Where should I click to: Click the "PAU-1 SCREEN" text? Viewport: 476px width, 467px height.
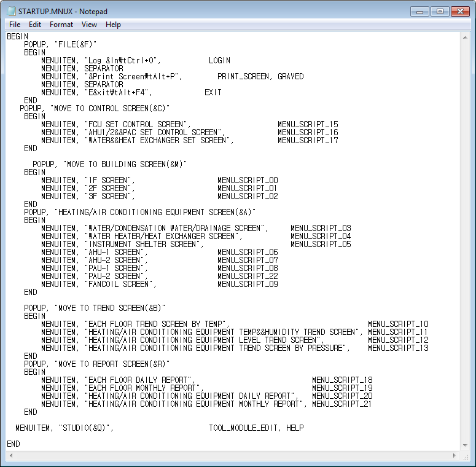pyautogui.click(x=114, y=268)
